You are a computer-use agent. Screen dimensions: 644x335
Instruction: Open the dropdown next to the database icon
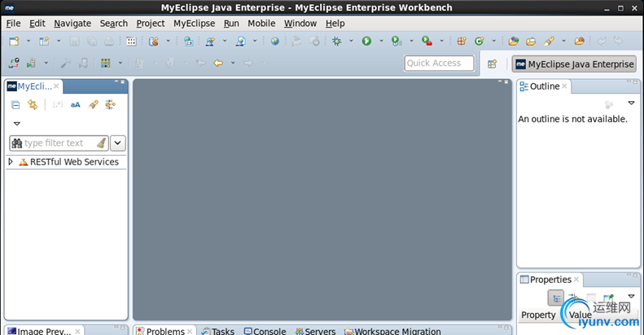pyautogui.click(x=168, y=41)
